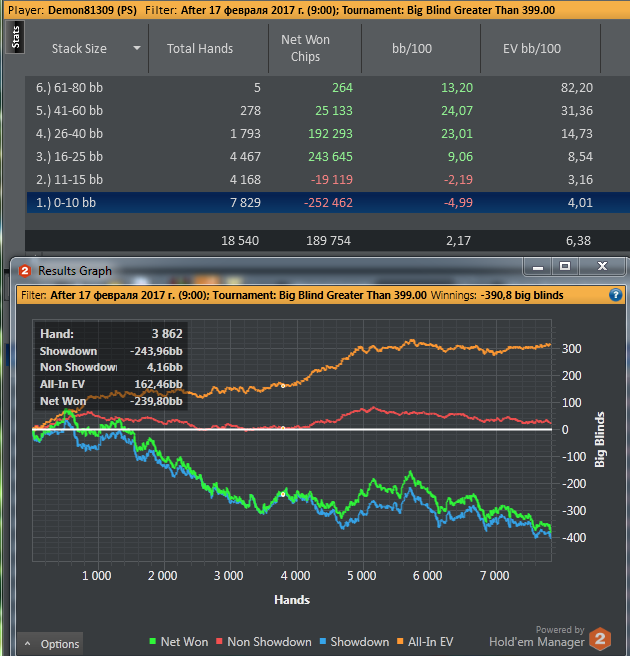Select the 3.) 16-25 bb row
Image resolution: width=630 pixels, height=656 pixels.
328,156
